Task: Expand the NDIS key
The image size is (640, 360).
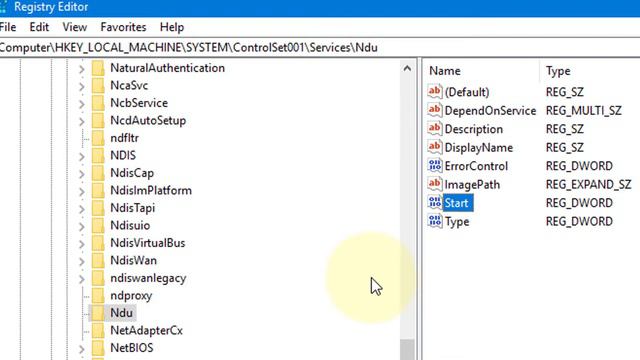Action: [82, 156]
